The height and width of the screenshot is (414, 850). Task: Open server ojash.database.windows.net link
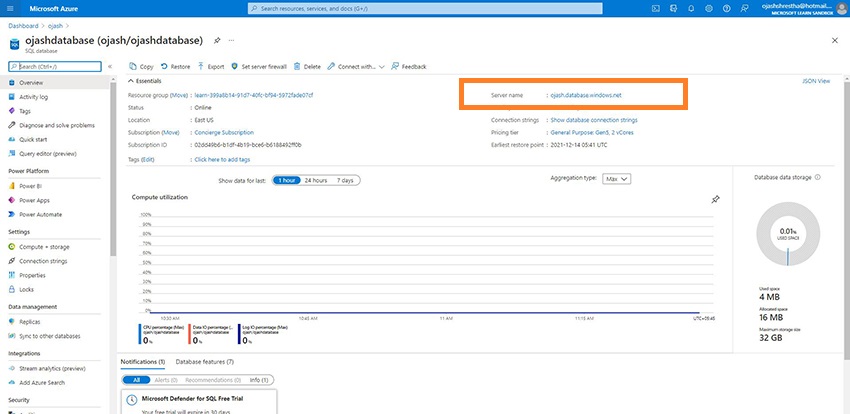(x=586, y=95)
